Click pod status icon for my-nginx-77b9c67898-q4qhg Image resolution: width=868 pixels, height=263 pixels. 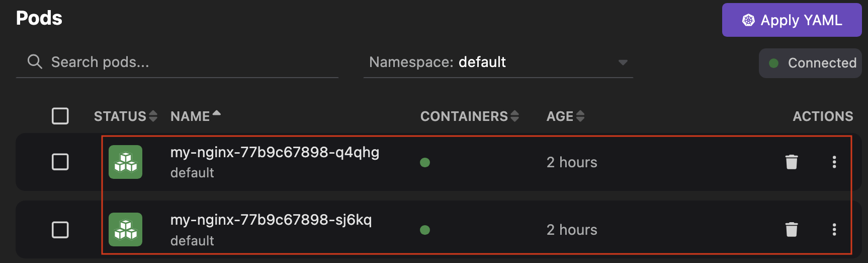tap(125, 162)
